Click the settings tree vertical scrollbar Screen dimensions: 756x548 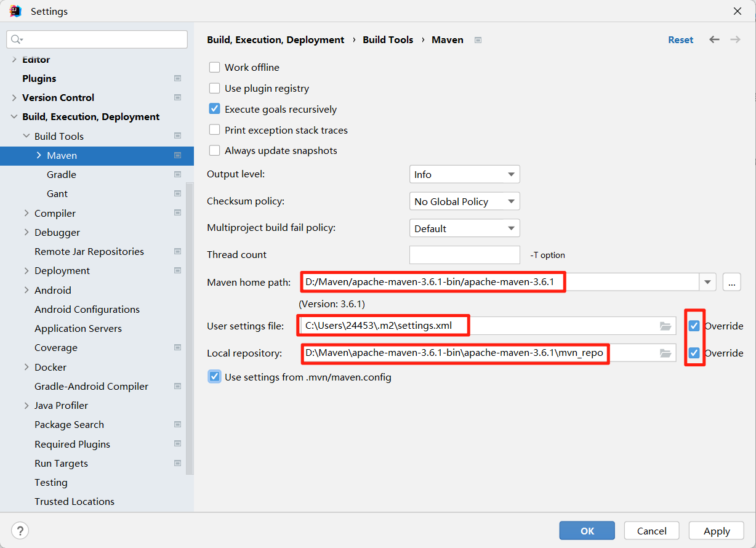[x=190, y=328]
